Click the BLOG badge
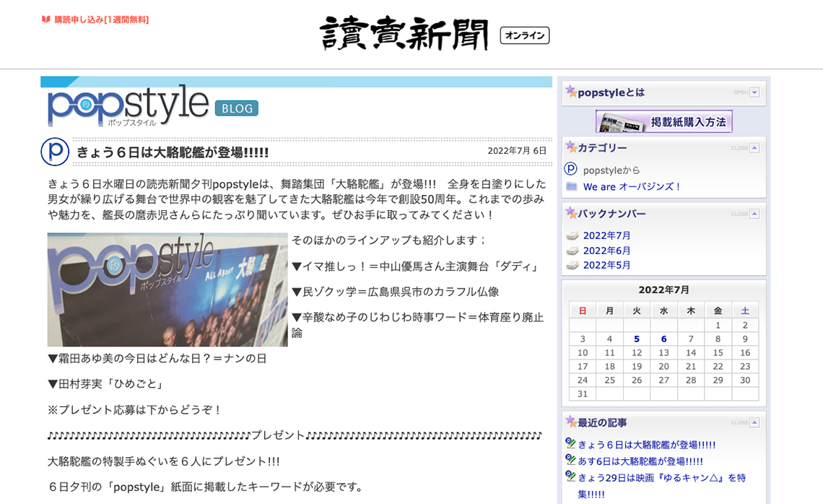 click(x=237, y=108)
